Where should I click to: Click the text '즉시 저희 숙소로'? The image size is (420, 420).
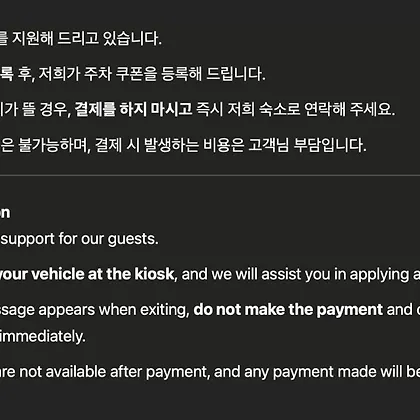click(248, 109)
